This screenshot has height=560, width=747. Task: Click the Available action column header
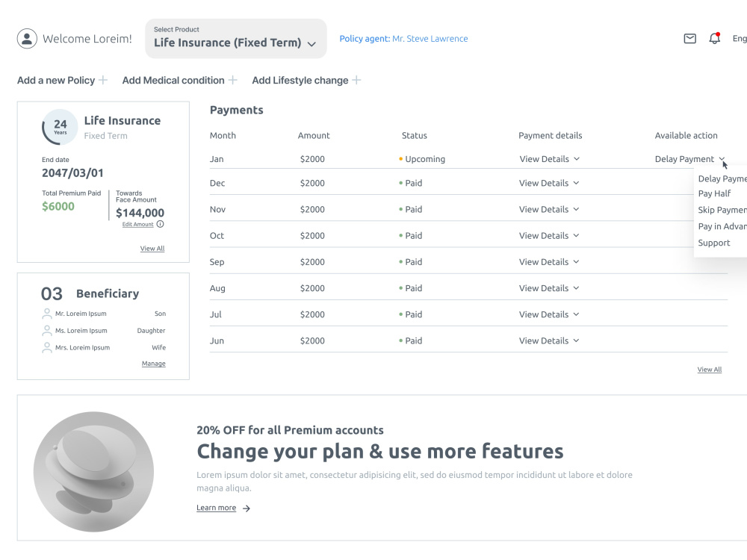[686, 135]
